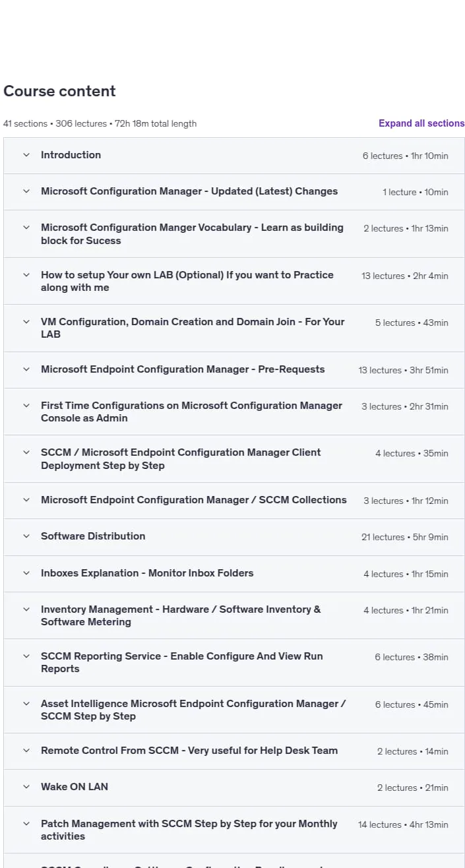Click '1 lecture • 10min' text
The height and width of the screenshot is (868, 465).
416,192
